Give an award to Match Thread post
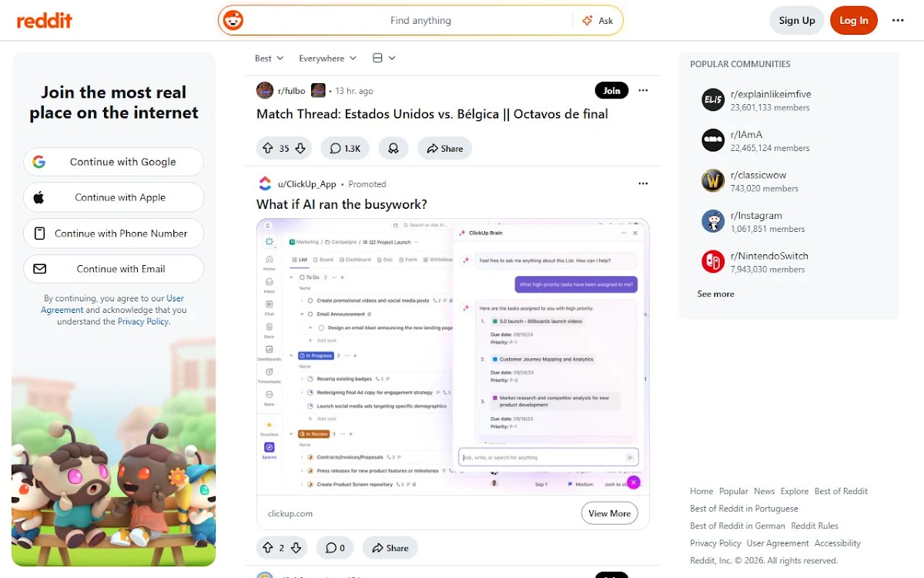Viewport: 924px width, 578px height. (x=393, y=148)
